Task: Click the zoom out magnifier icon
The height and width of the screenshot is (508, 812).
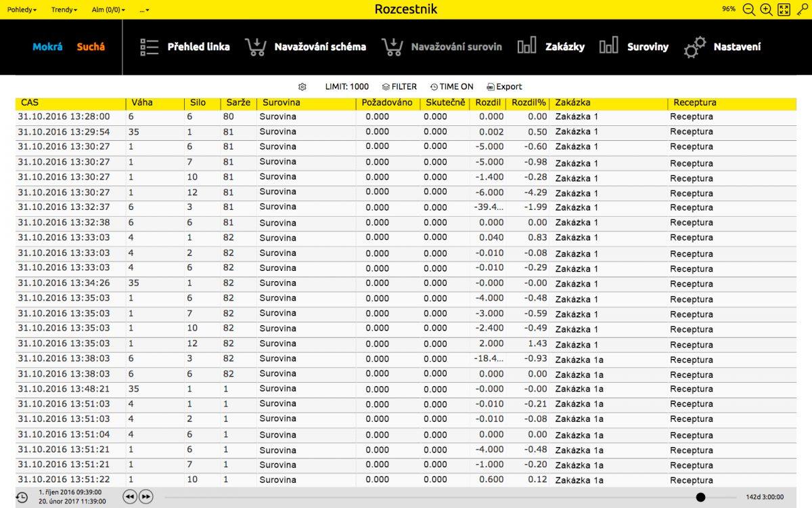Action: tap(749, 9)
